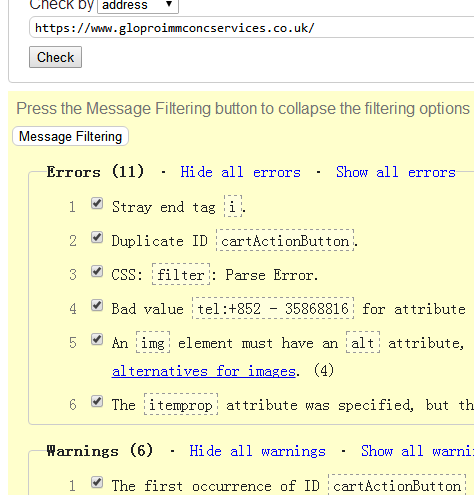Click the URL input field
Screen dimensions: 474x495
click(x=252, y=27)
